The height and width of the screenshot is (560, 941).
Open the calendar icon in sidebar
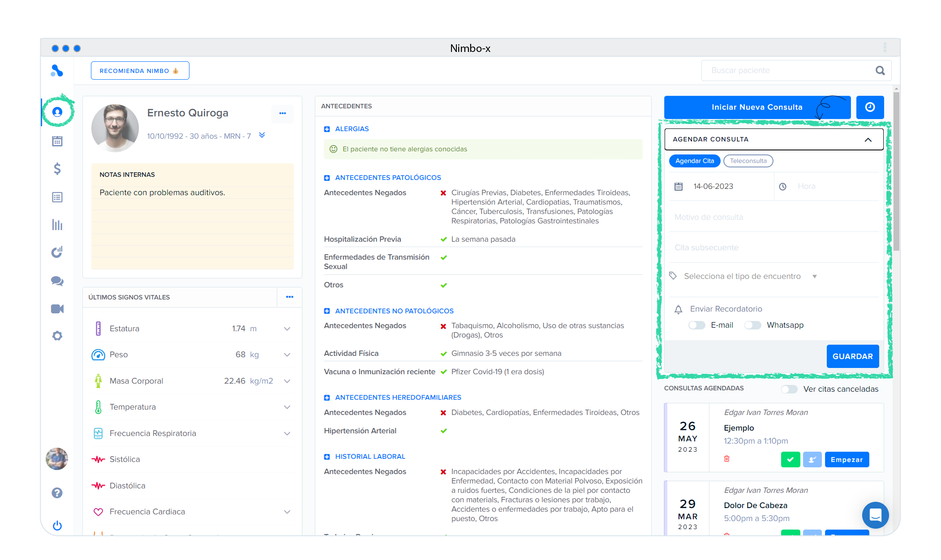57,141
